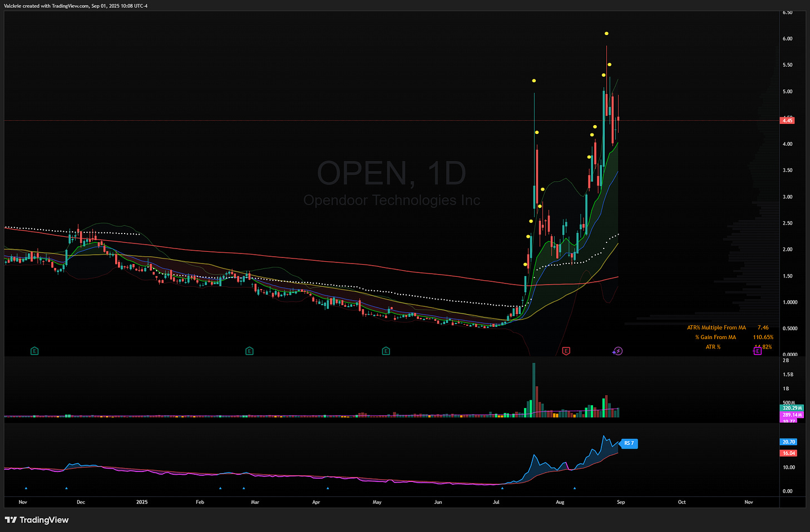Click the magenta 289.14M volume average tag

pyautogui.click(x=792, y=415)
